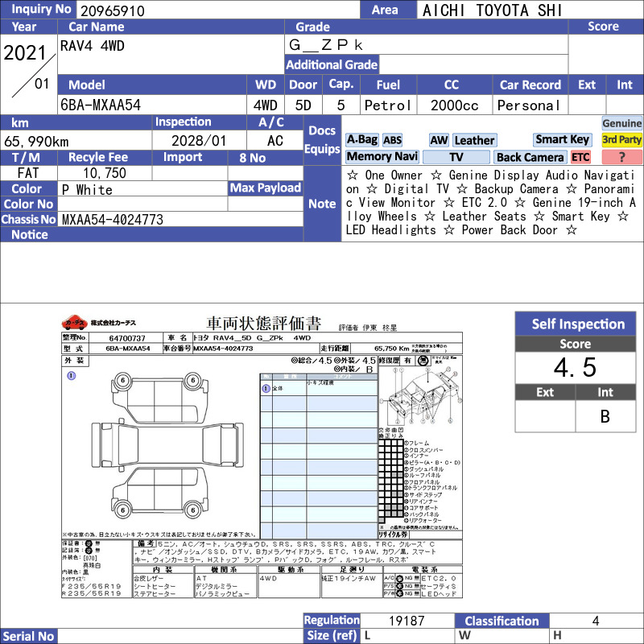Click the 4WD value under the WD column
This screenshot has width=644, height=644.
266,105
